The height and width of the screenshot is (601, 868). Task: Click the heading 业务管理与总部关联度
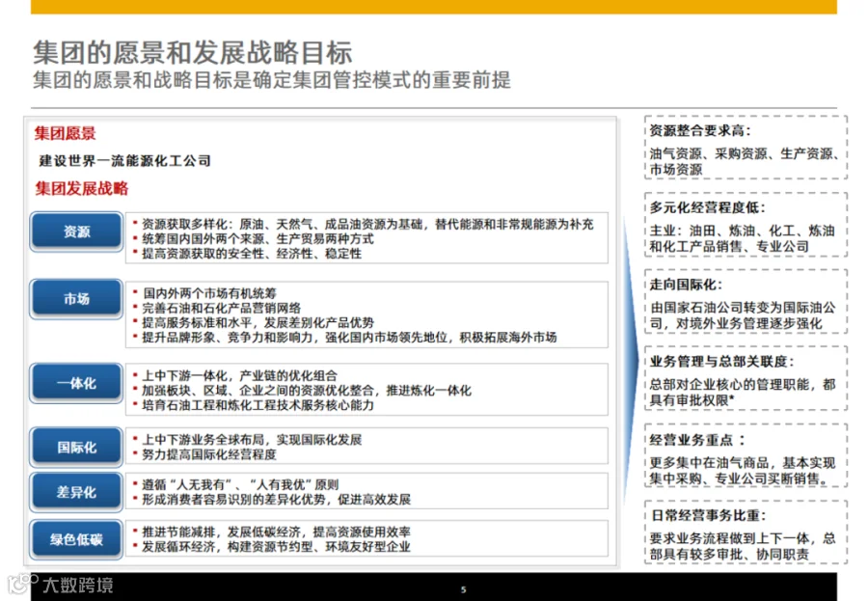(x=721, y=362)
